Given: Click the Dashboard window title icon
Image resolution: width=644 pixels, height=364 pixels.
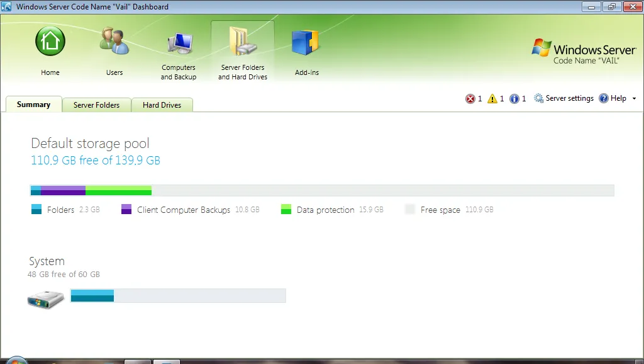Looking at the screenshot, I should (x=6, y=6).
